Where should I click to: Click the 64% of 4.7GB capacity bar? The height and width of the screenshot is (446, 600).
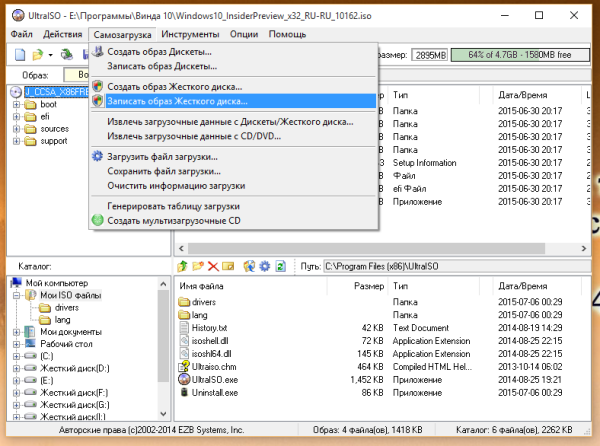click(x=520, y=55)
